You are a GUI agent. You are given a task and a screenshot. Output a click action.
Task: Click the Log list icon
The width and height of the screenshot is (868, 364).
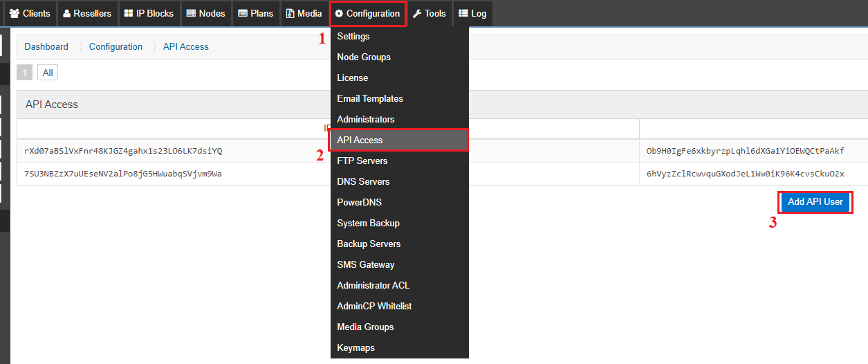463,13
